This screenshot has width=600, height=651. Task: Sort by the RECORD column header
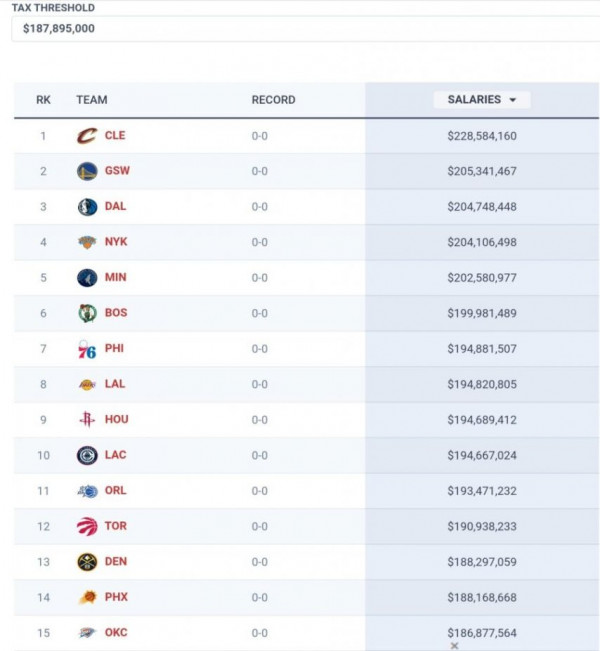pos(273,100)
